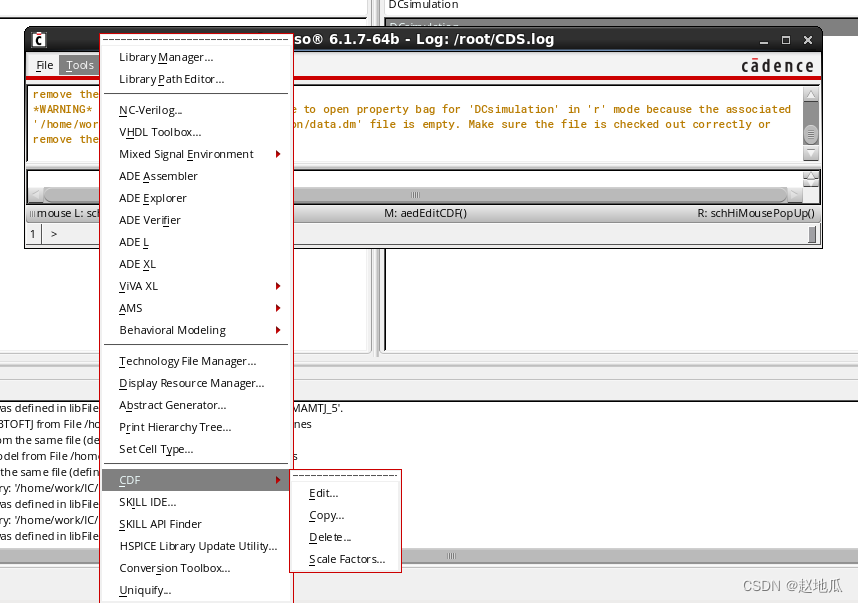
Task: Open the File menu
Action: click(45, 65)
